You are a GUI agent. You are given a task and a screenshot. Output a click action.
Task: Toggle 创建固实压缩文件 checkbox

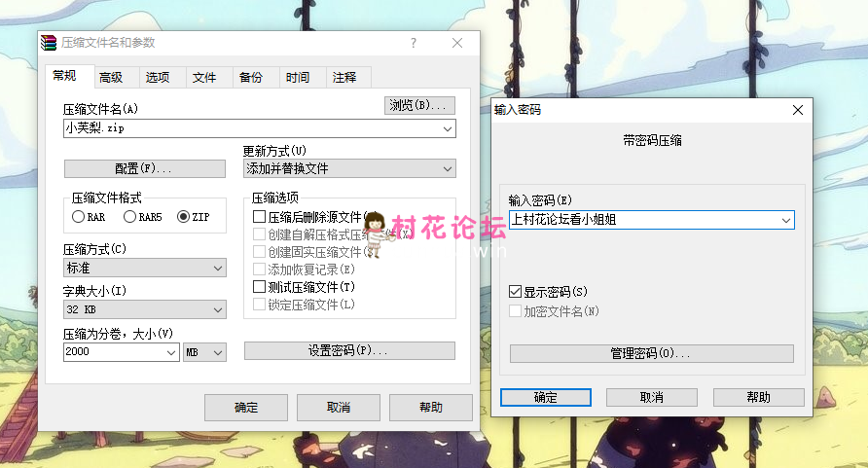coord(259,252)
